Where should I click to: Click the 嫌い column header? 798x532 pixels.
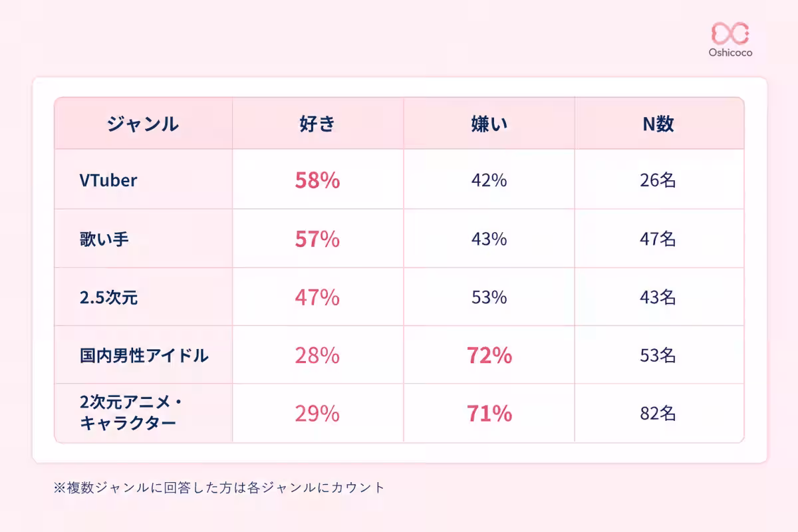[489, 124]
